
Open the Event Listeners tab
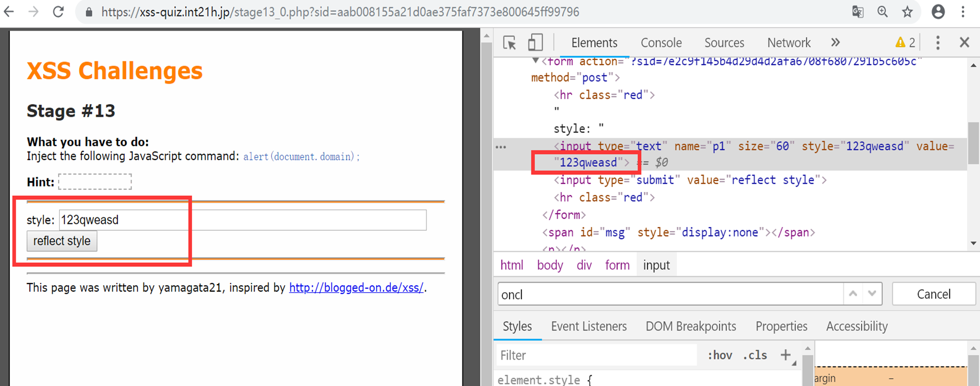click(x=589, y=326)
